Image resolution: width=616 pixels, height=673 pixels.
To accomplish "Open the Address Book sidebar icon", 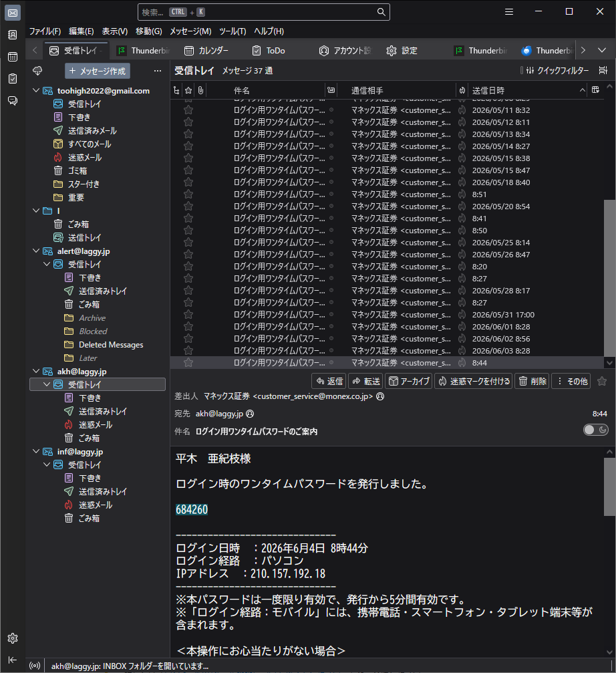I will click(13, 35).
